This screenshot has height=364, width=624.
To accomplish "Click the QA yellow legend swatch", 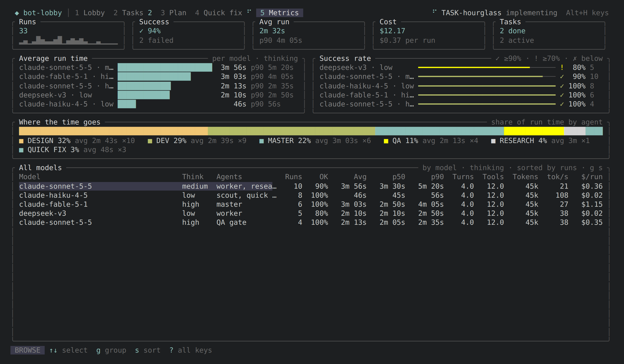I will coord(386,141).
